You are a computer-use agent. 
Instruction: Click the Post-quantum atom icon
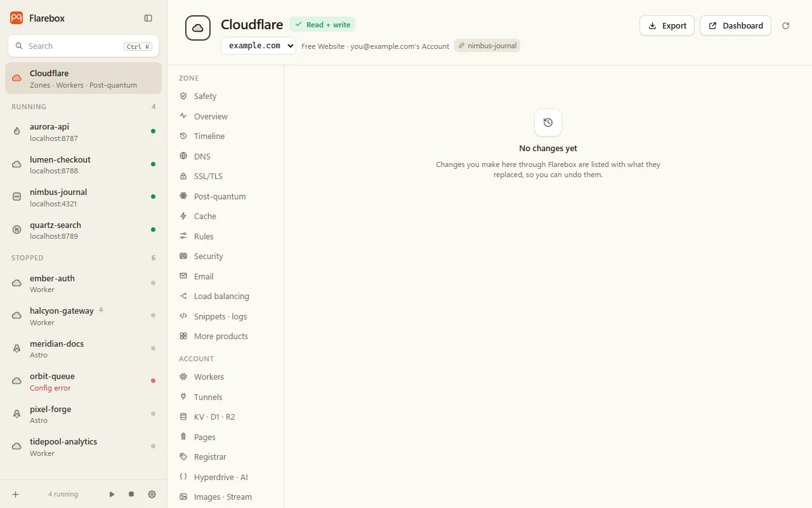click(183, 196)
